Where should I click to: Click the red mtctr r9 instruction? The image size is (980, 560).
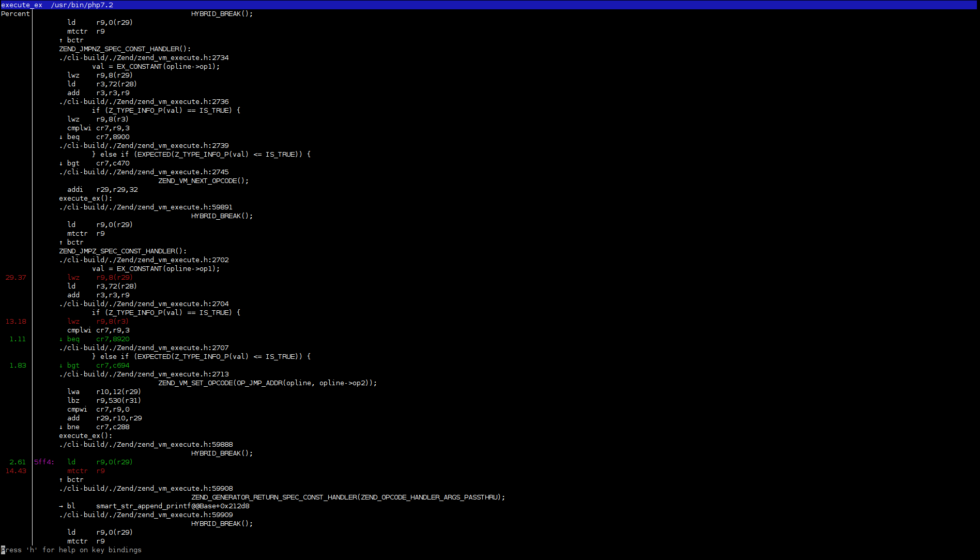[x=86, y=471]
